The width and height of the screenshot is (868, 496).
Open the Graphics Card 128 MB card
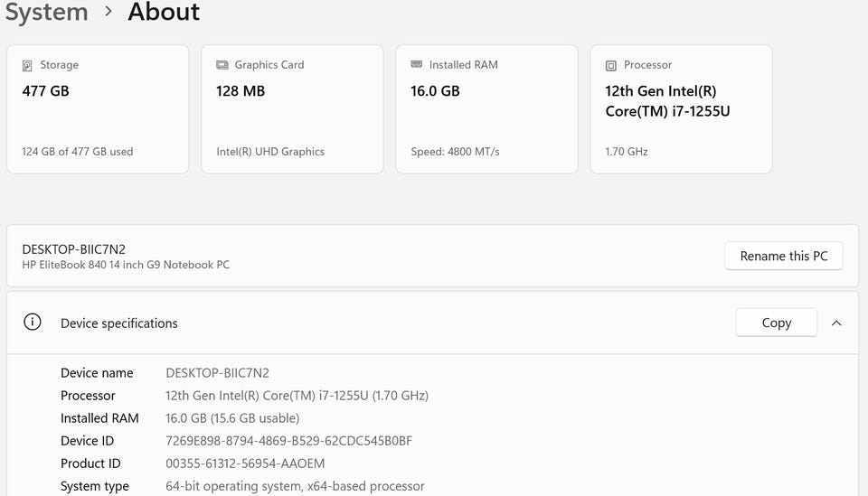tap(292, 108)
